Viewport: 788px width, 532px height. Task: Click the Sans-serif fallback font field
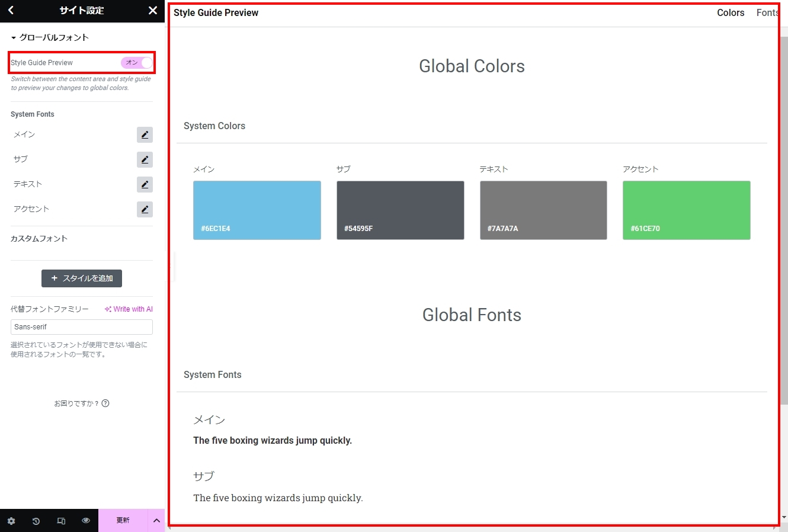(x=82, y=327)
